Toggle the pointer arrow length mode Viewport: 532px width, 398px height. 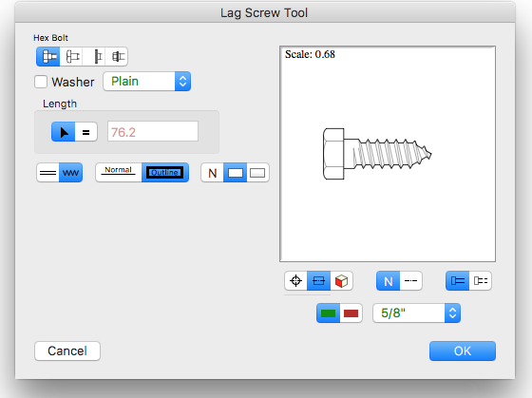tap(63, 132)
